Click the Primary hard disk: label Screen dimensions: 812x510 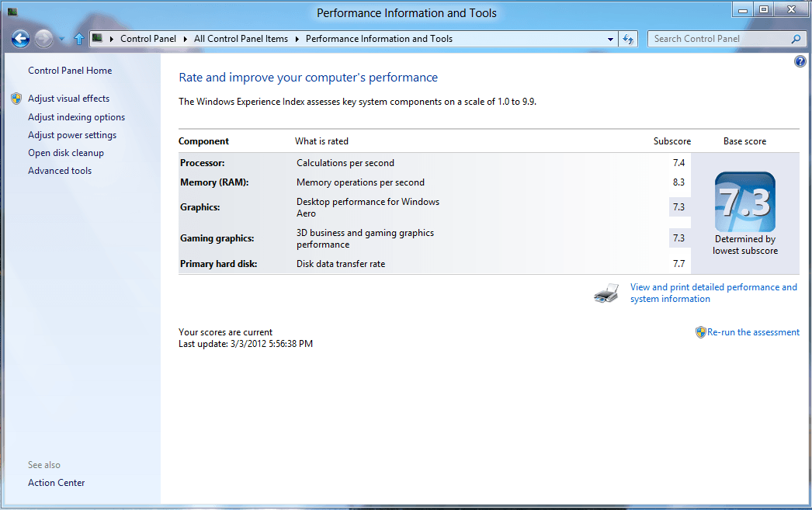(x=219, y=264)
